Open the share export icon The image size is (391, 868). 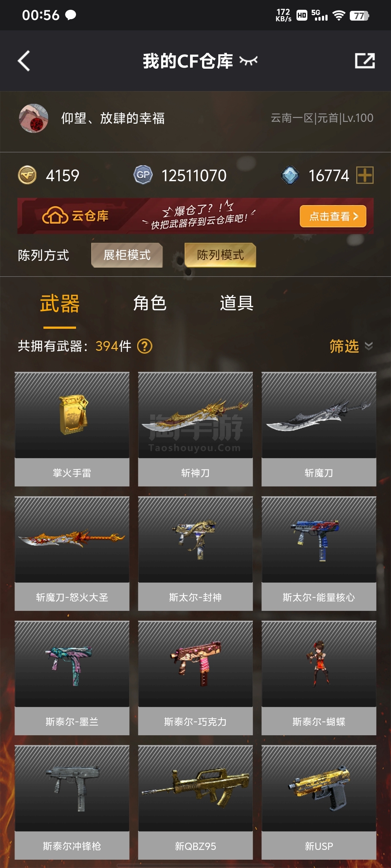[365, 61]
